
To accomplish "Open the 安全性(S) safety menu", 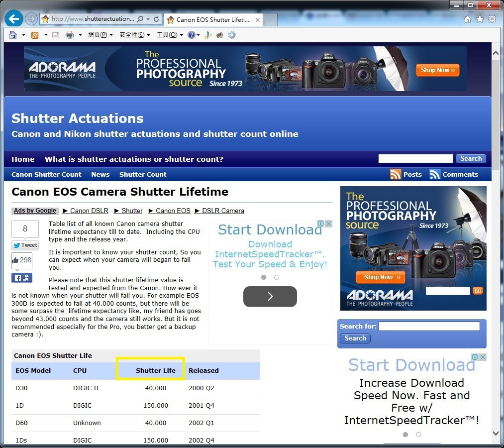I will click(135, 35).
